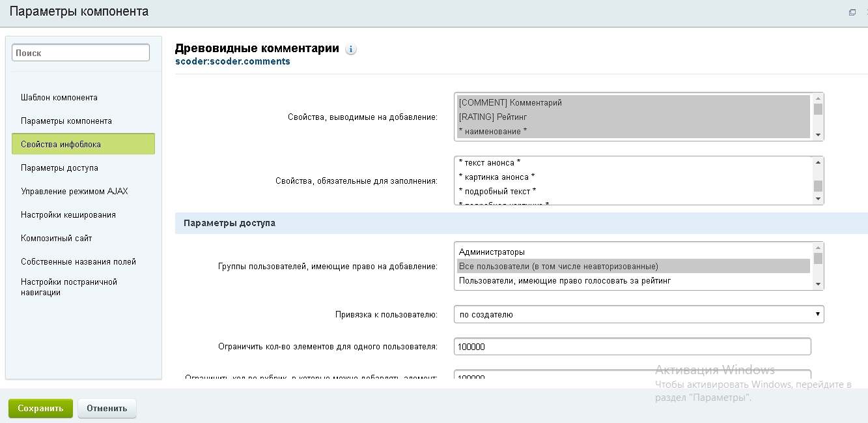
Task: Open Настройки кеширования section
Action: [68, 215]
